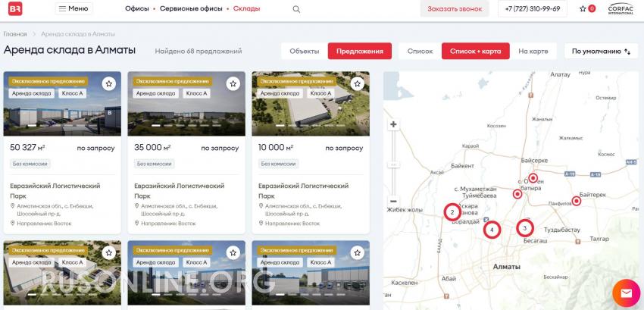The height and width of the screenshot is (310, 644).
Task: Switch to Объекты view
Action: pos(305,52)
